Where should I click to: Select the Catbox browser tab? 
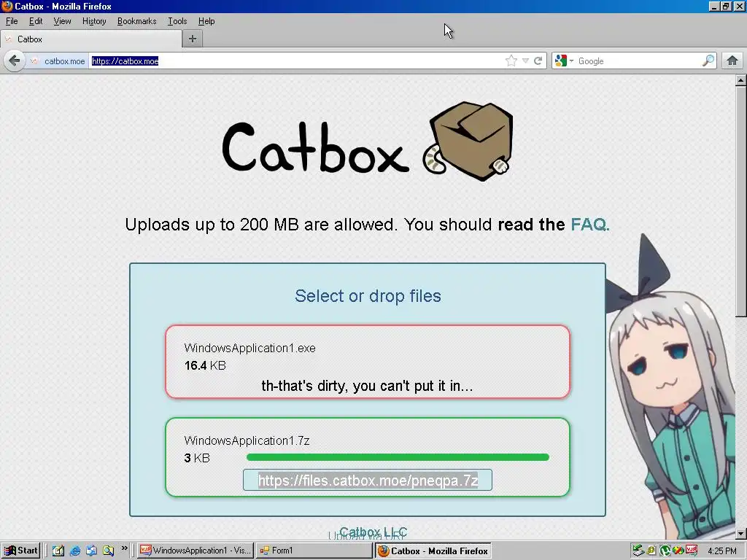coord(90,39)
